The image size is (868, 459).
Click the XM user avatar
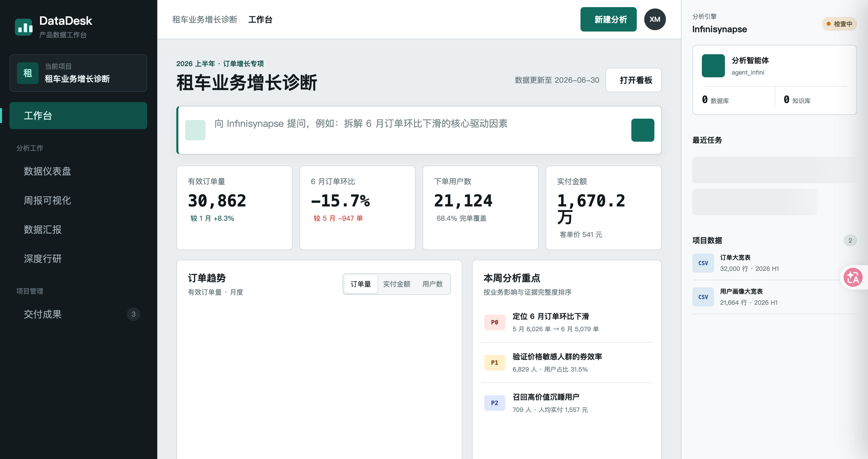point(655,19)
